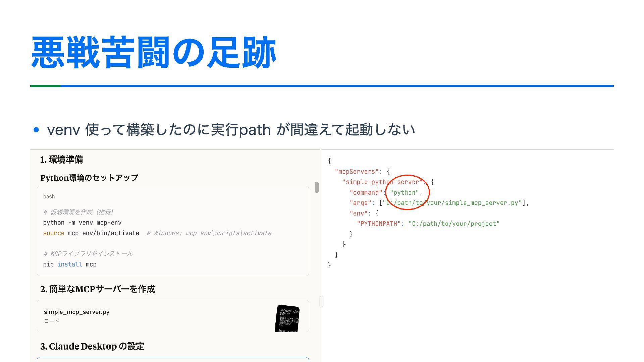Select the "PYTHONPATH" key in JSON
This screenshot has width=644, height=362.
point(379,224)
